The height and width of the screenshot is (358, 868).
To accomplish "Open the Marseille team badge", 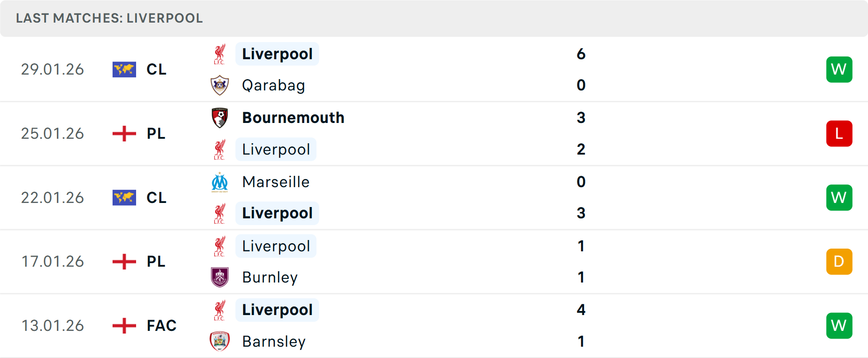I will point(220,182).
